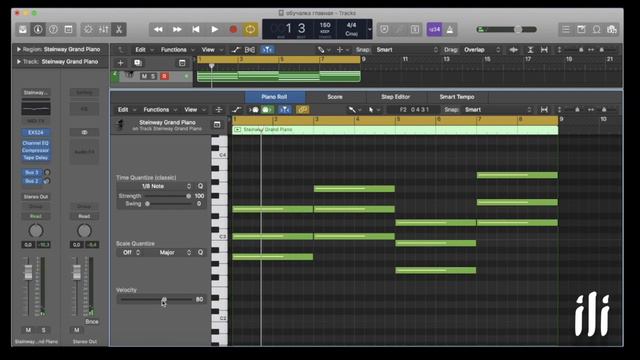640x360 pixels.
Task: Toggle record enable R on track
Action: (x=164, y=76)
